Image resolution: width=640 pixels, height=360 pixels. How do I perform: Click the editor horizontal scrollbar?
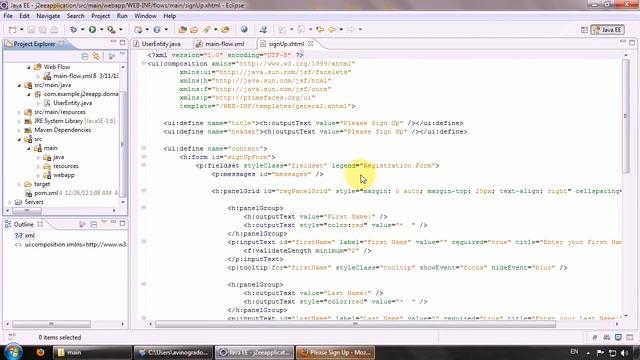[x=355, y=324]
